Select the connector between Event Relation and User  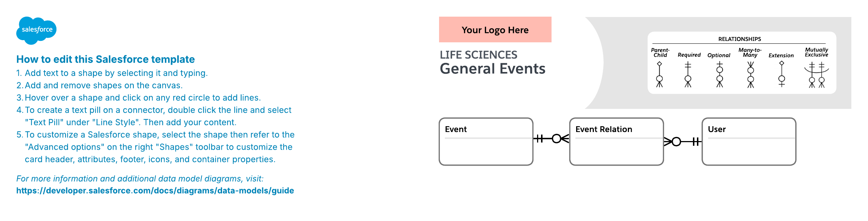pyautogui.click(x=682, y=141)
